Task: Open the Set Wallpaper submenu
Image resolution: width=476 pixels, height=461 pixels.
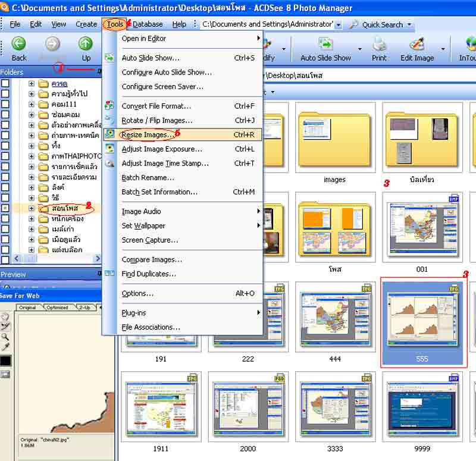Action: (x=183, y=225)
